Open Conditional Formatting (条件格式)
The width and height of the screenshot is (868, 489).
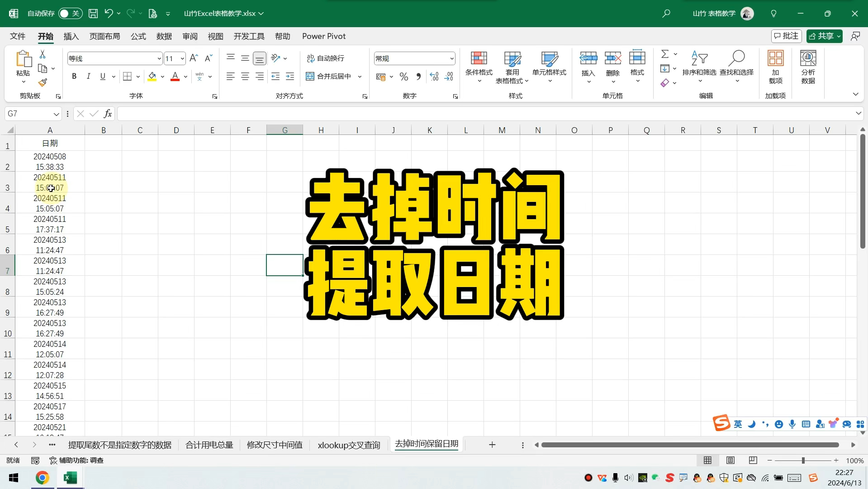tap(479, 67)
